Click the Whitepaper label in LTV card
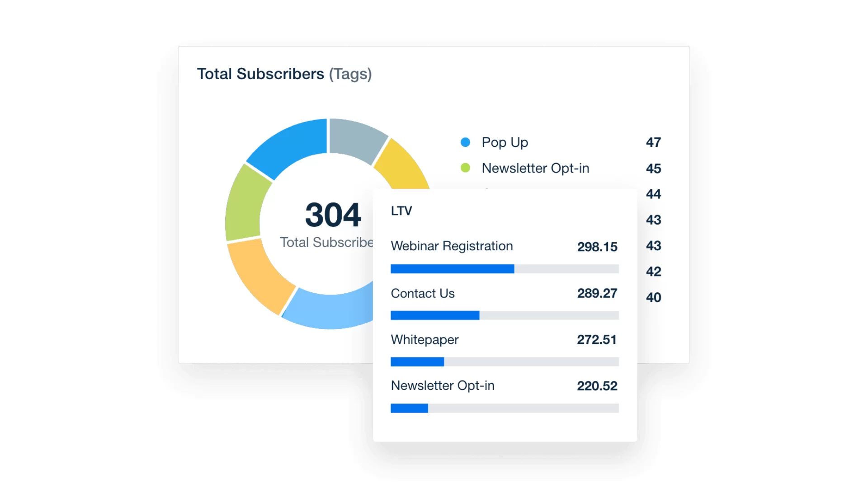Viewport: 868px width, 488px height. (425, 340)
